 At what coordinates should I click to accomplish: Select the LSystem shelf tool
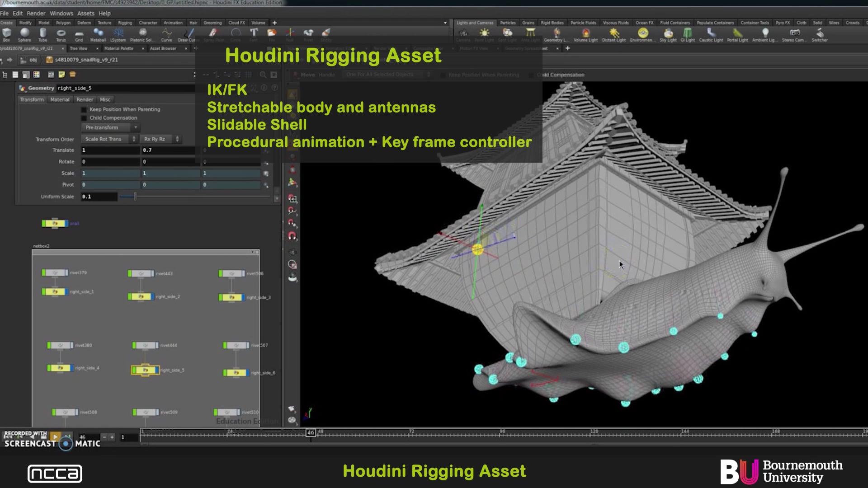[x=118, y=35]
